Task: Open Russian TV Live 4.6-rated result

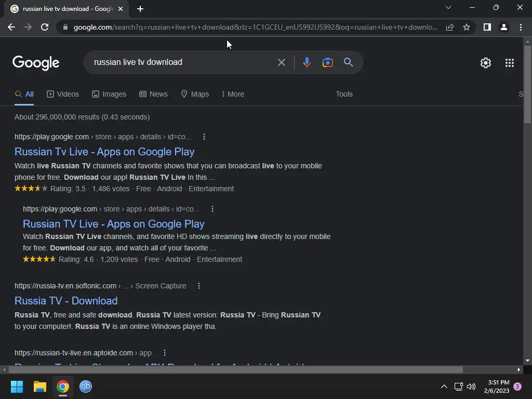Action: (x=114, y=224)
